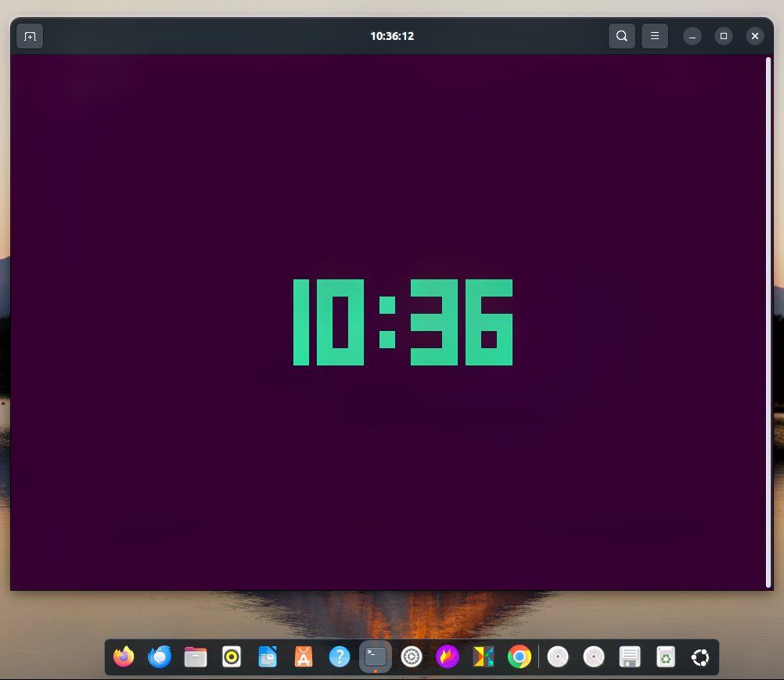Launch Google Chrome from dock
784x680 pixels.
520,657
